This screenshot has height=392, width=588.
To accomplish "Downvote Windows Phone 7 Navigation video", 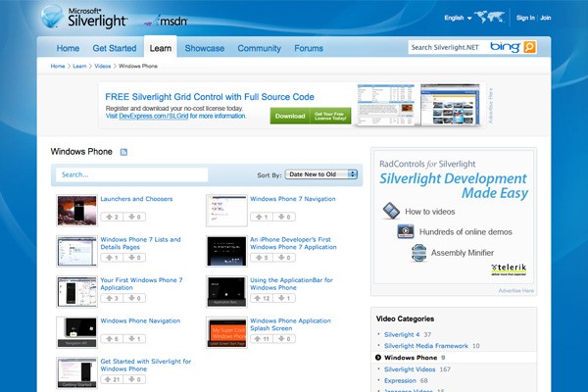I will 284,217.
